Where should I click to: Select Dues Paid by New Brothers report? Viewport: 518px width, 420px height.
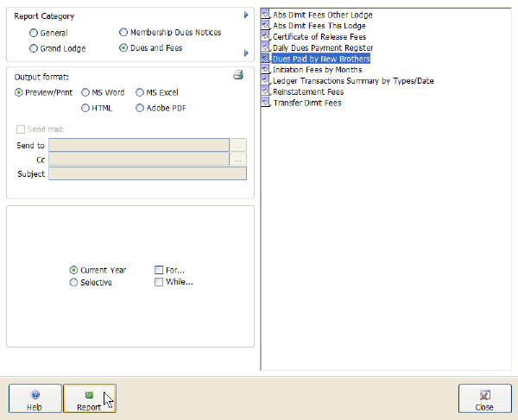pyautogui.click(x=320, y=59)
